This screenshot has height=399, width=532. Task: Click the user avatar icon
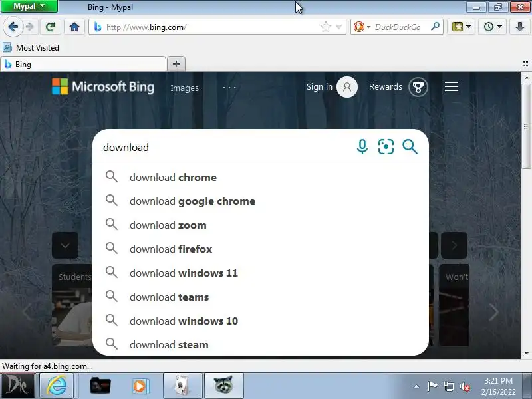click(x=346, y=87)
